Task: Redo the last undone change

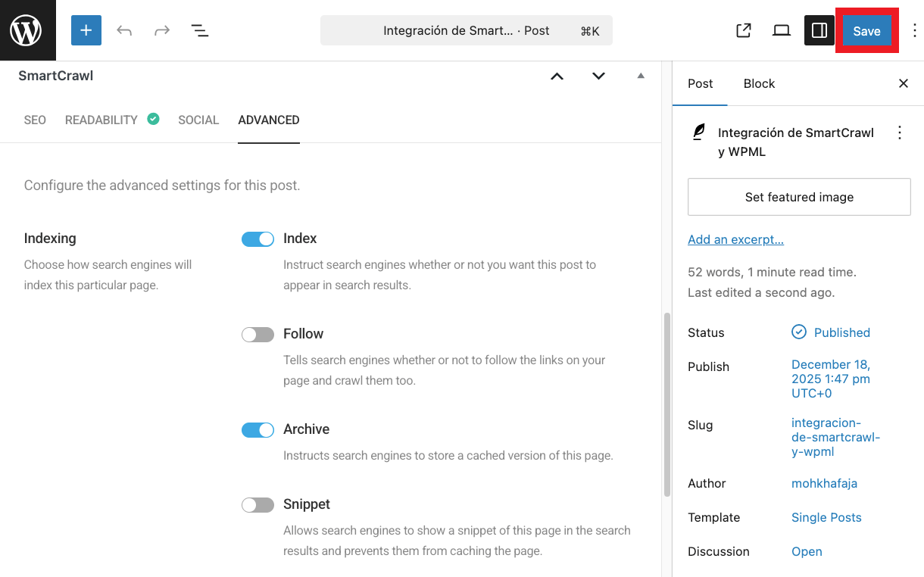Action: (x=162, y=30)
